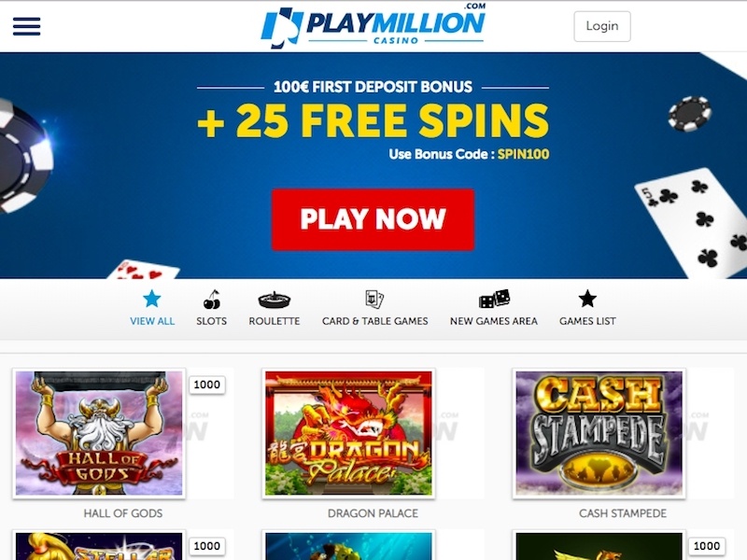Click the Dragon Palace title link

373,513
